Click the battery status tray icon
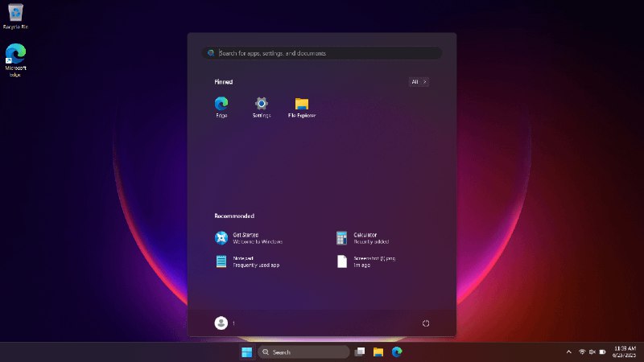Viewport: 644px width, 362px height. [x=602, y=352]
